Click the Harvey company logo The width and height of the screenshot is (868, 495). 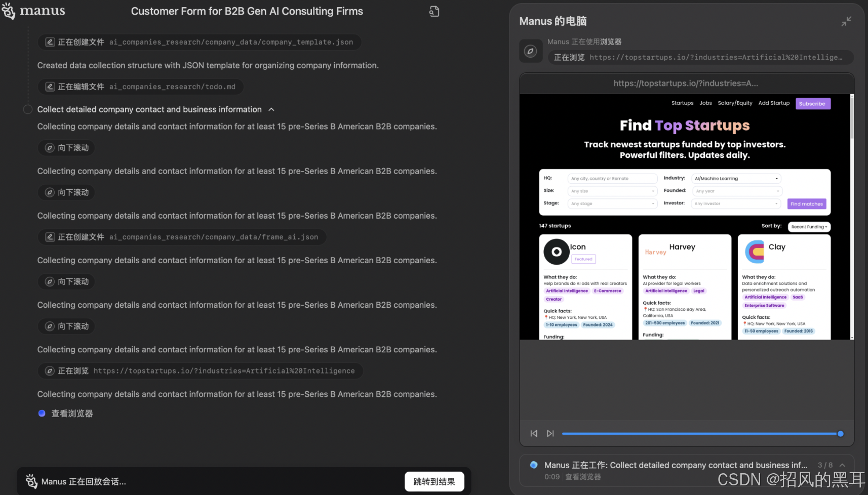[655, 252]
